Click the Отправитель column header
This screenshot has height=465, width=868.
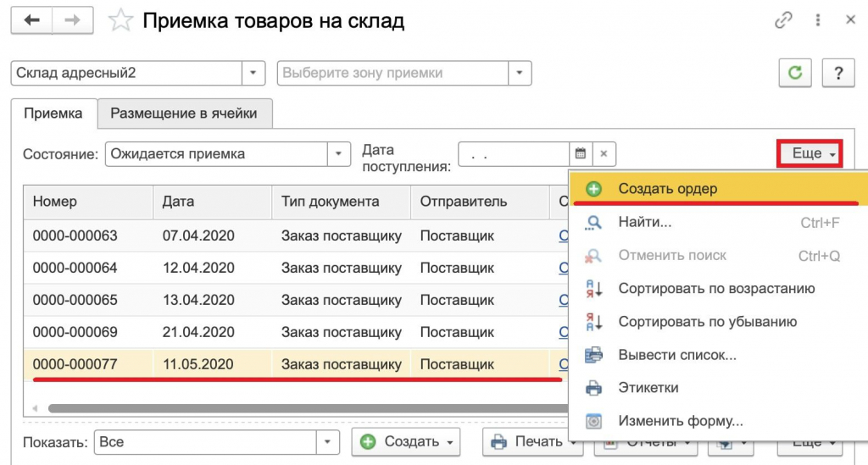coord(480,202)
